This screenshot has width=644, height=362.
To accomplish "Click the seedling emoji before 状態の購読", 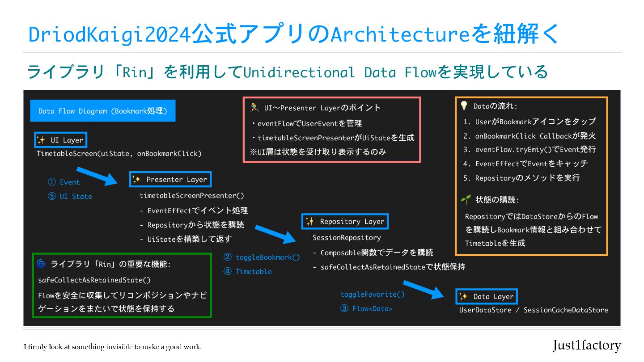I will 466,200.
